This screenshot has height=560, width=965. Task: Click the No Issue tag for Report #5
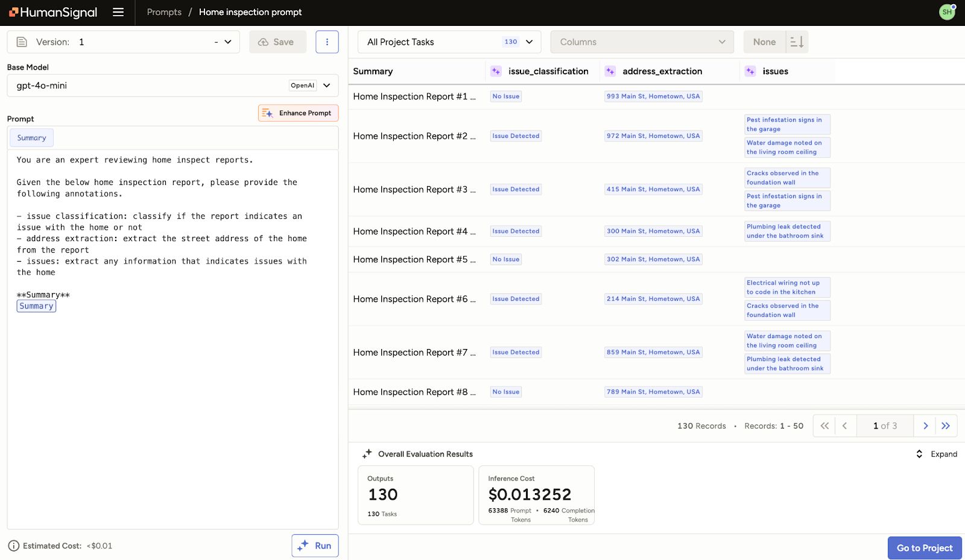506,259
